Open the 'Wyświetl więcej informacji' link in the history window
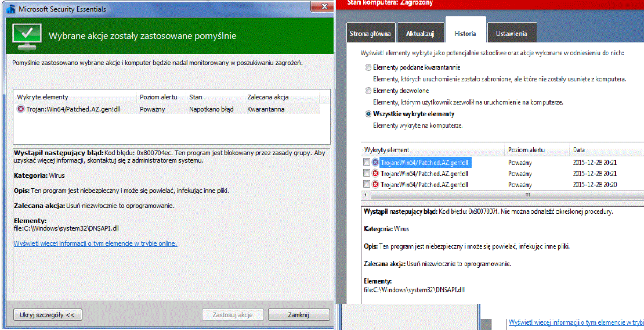Screen dimensions: 644x330 (x=576, y=322)
